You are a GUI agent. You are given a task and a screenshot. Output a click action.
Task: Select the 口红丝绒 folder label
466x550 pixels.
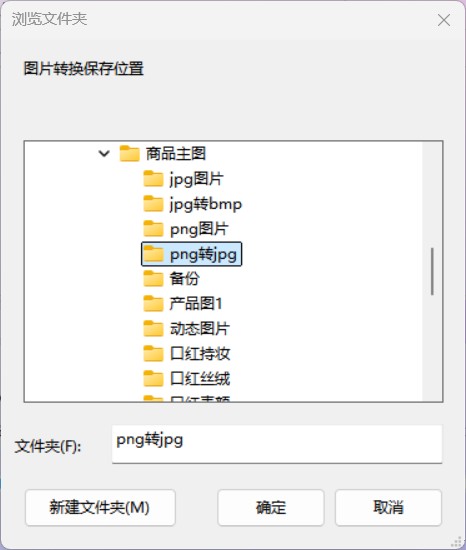pos(200,379)
